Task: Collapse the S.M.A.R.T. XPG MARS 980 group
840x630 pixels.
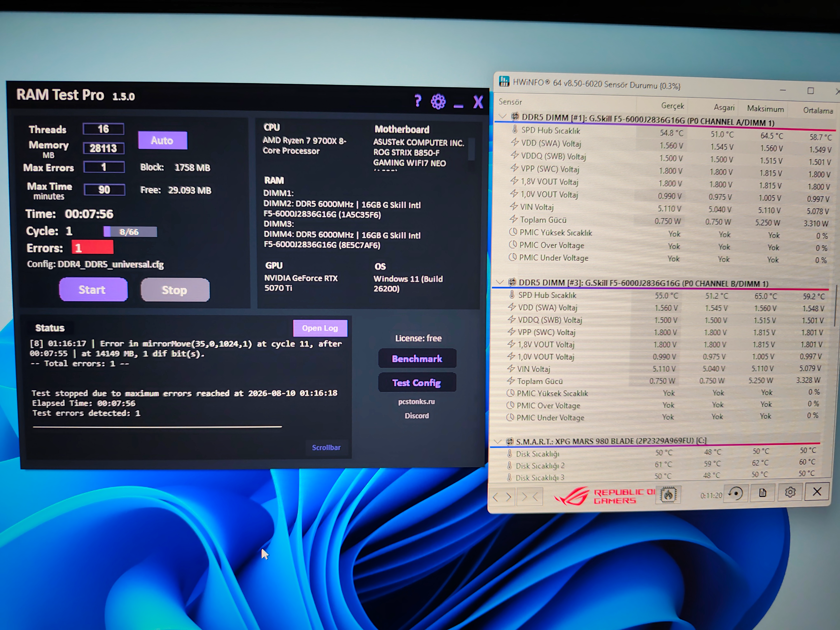Action: 498,441
